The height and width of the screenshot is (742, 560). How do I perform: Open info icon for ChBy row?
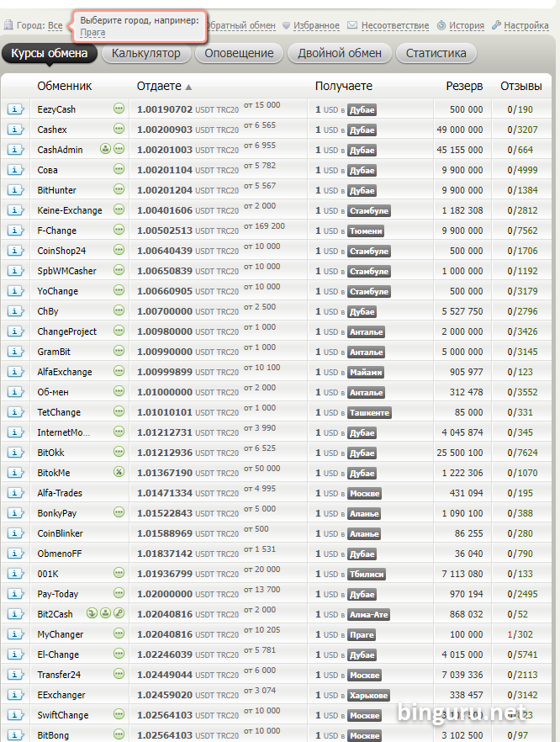click(15, 311)
